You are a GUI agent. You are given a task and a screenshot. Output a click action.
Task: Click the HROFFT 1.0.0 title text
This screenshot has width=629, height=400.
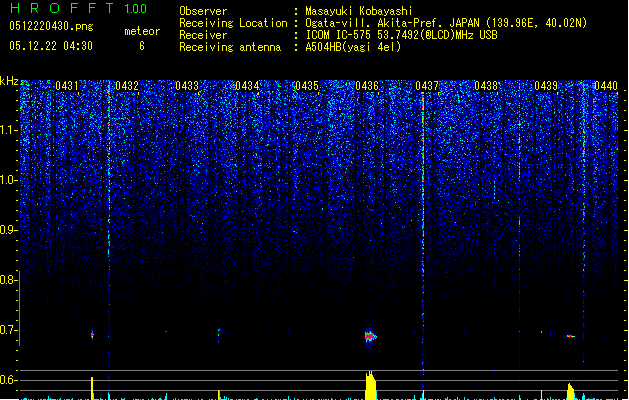pos(78,8)
